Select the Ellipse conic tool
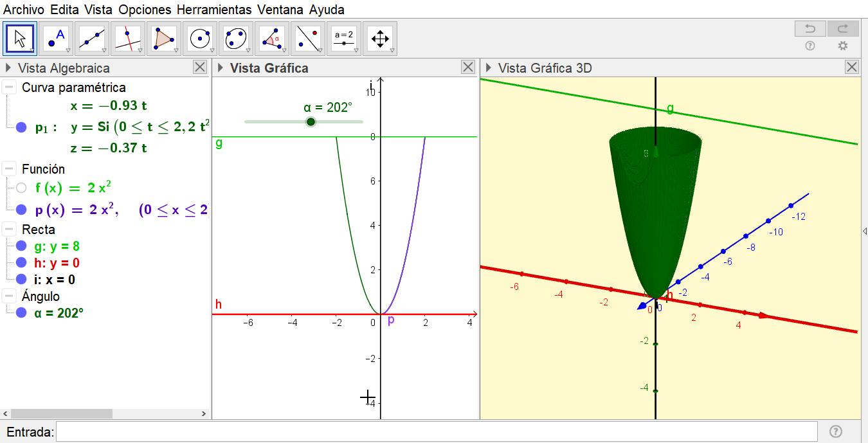Image resolution: width=868 pixels, height=443 pixels. 236,39
